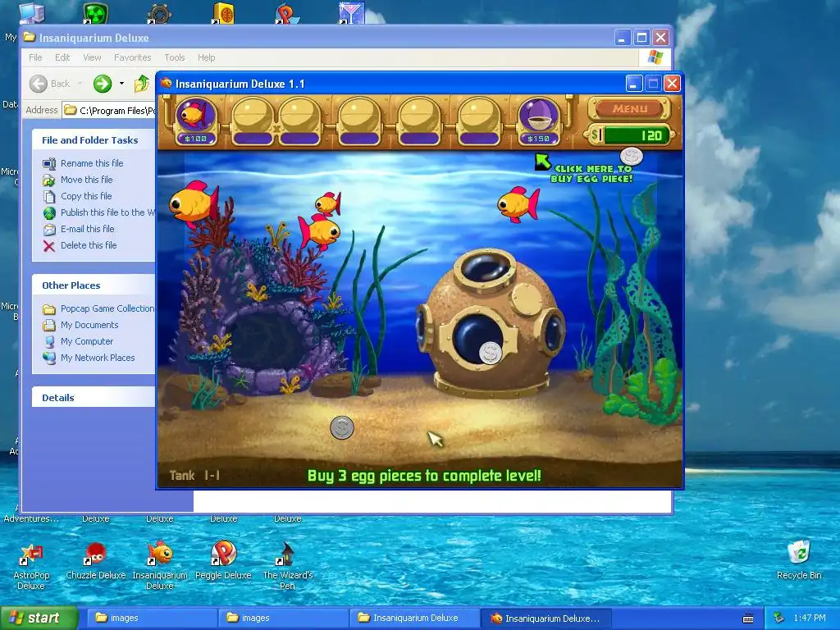Click the green Forward arrow in Explorer
Viewport: 840px width, 630px height.
103,84
